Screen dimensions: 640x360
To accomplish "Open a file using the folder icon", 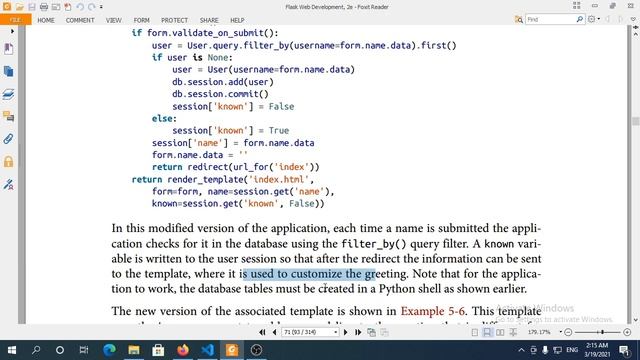I will (20, 7).
